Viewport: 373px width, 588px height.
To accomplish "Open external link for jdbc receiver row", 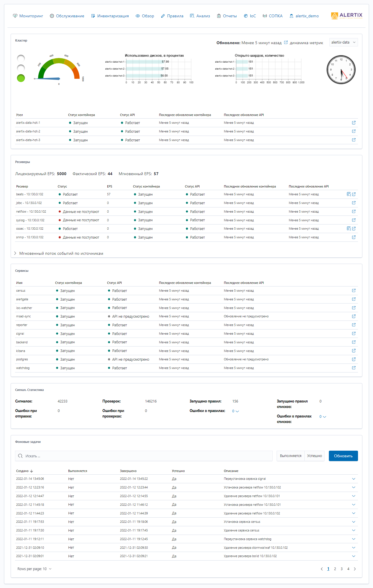I will [354, 203].
